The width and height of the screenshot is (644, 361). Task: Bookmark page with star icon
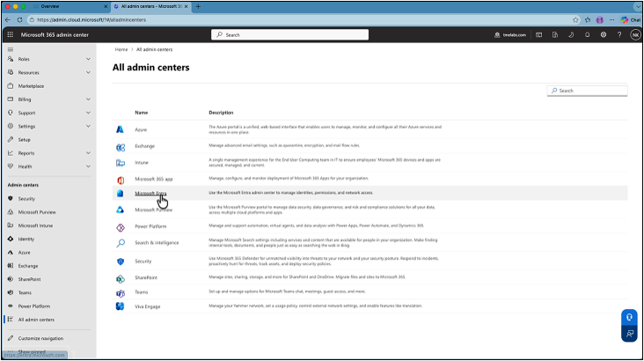(575, 19)
